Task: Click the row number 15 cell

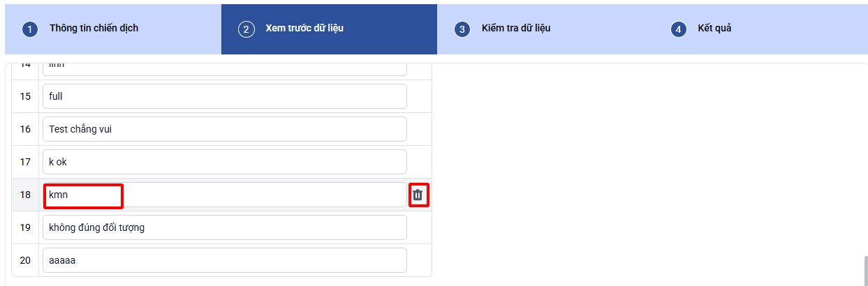Action: (25, 96)
